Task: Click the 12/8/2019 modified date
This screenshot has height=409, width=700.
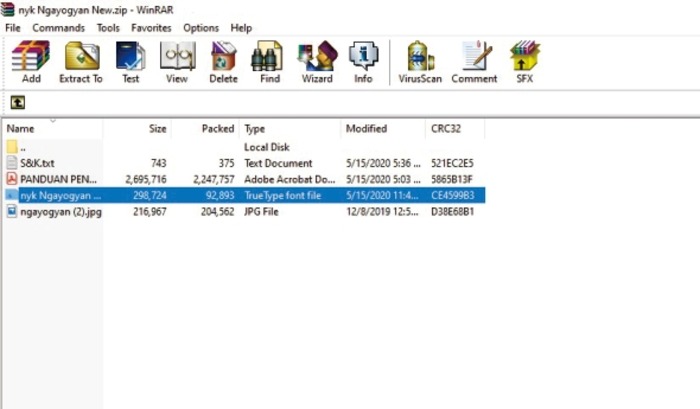Action: 383,211
